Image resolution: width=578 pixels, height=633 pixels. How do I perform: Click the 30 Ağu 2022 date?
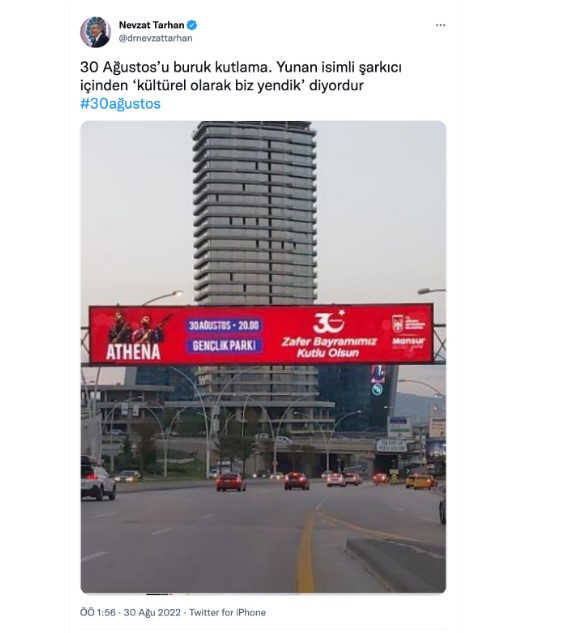(152, 612)
